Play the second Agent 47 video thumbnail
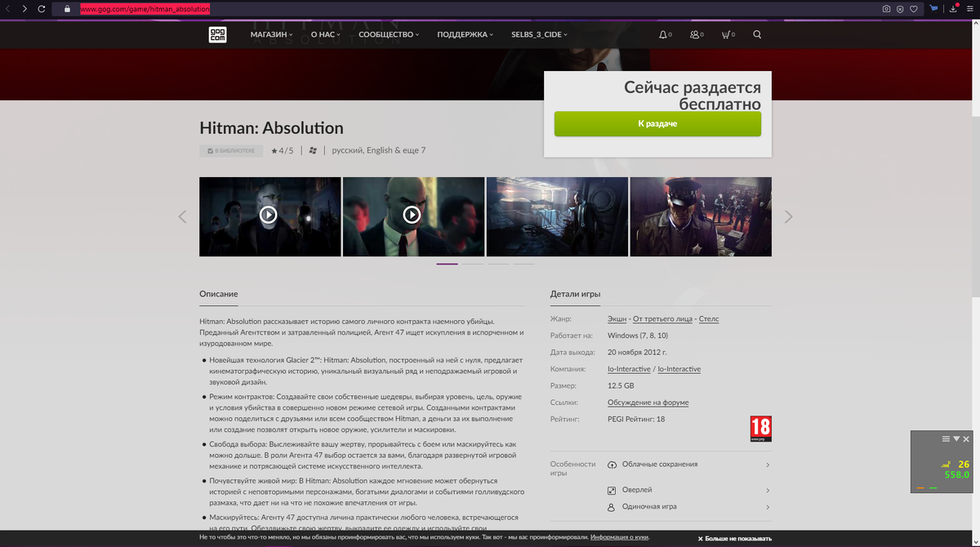 413,216
